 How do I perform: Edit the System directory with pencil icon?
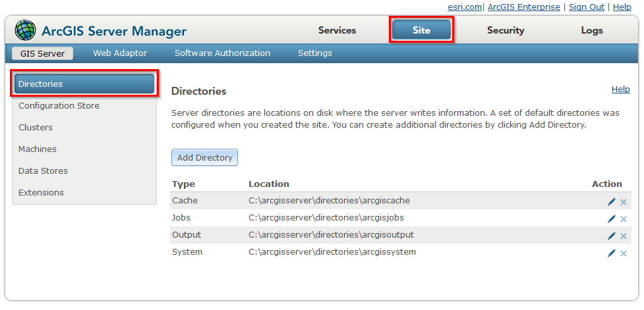click(x=612, y=253)
